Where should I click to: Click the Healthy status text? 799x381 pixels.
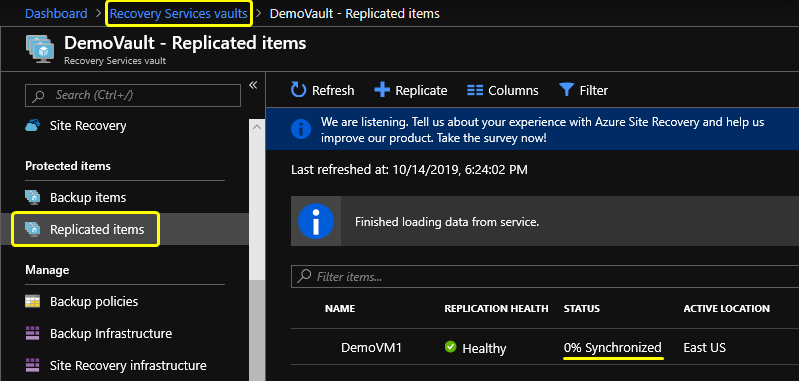tap(484, 348)
